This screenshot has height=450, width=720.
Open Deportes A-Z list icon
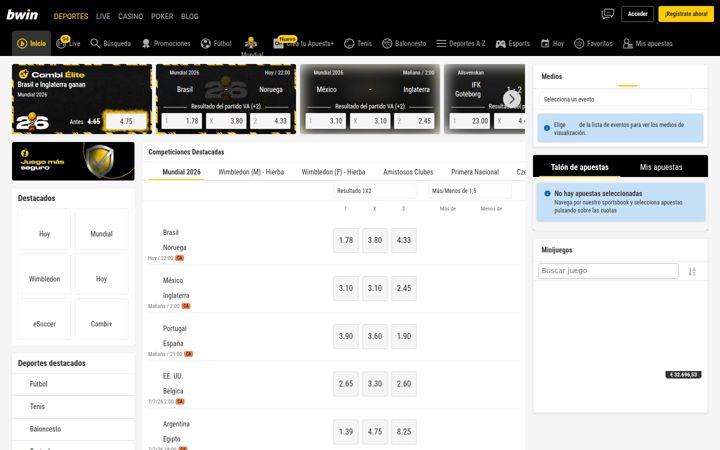[x=441, y=44]
